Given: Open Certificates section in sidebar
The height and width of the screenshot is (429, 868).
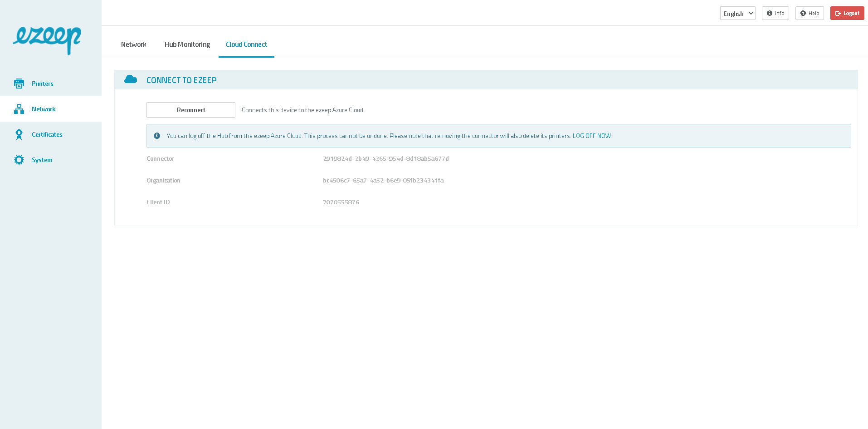Looking at the screenshot, I should point(51,134).
